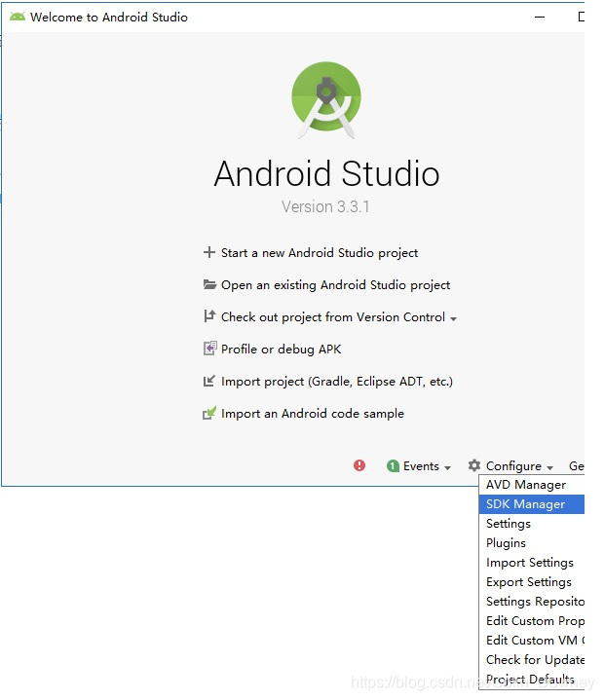Image resolution: width=604 pixels, height=700 pixels.
Task: Click the Configure gear icon
Action: [474, 465]
